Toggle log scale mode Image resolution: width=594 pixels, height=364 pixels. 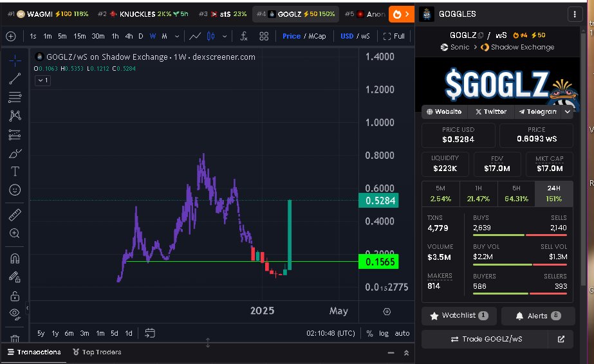tap(384, 333)
